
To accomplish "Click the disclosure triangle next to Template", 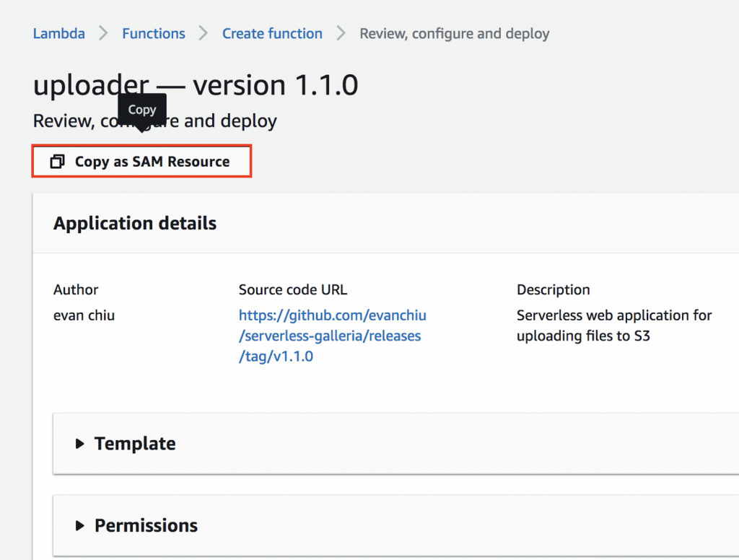I will [79, 444].
